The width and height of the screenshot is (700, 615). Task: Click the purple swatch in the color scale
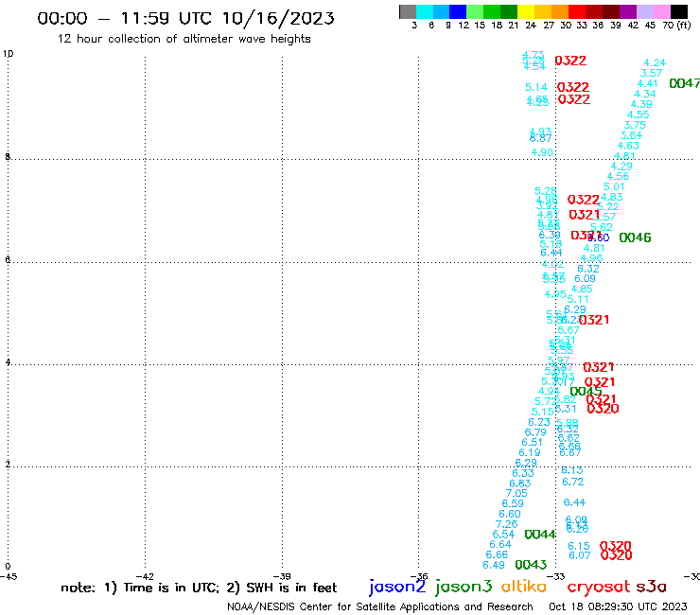[628, 11]
